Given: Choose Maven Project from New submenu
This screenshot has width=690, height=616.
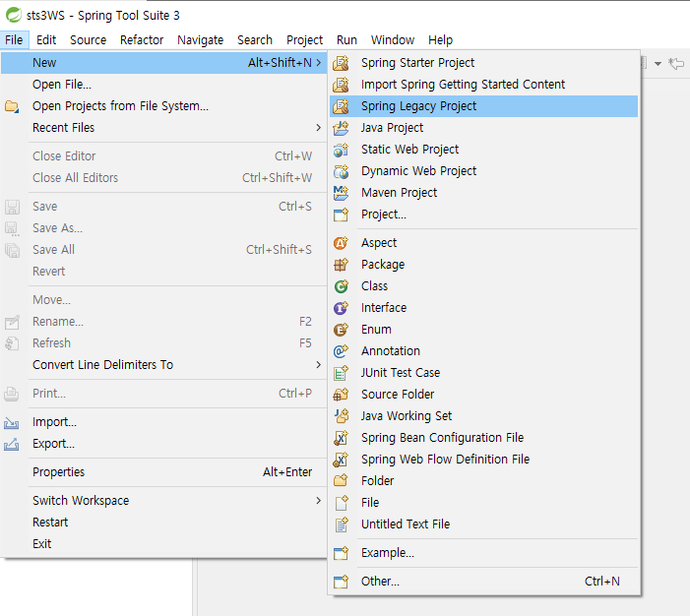Looking at the screenshot, I should pyautogui.click(x=483, y=193).
